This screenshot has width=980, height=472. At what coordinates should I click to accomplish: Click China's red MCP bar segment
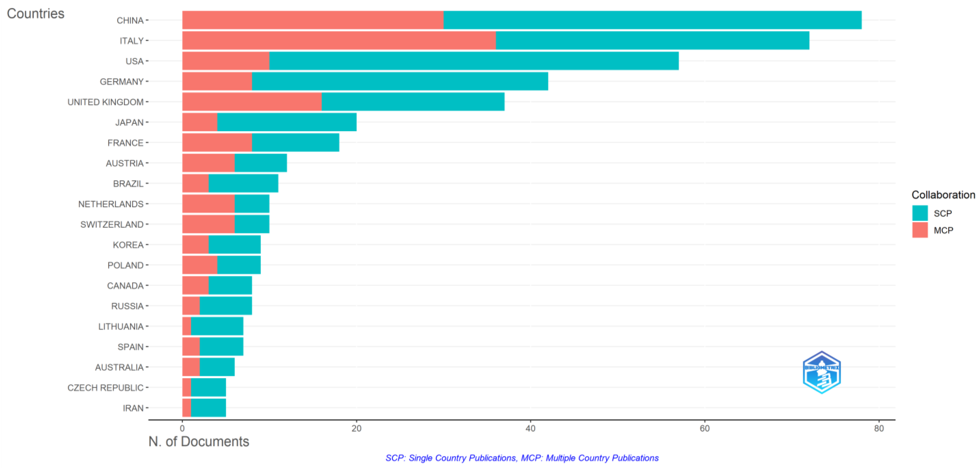(x=313, y=20)
